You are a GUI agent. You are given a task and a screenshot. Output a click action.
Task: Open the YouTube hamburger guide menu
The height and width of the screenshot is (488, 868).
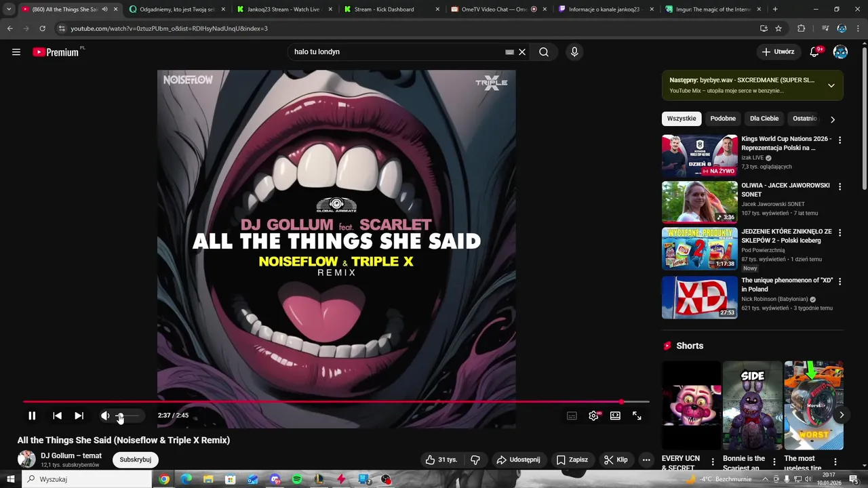click(16, 52)
